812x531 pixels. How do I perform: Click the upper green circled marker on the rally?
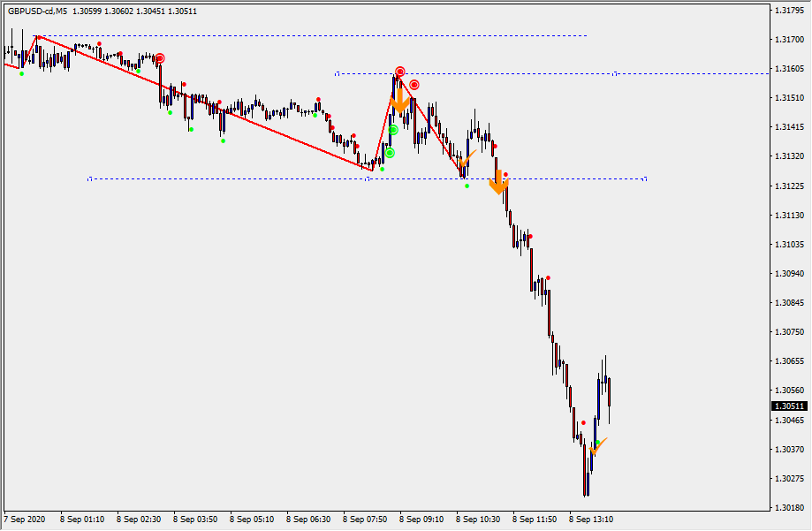click(393, 130)
